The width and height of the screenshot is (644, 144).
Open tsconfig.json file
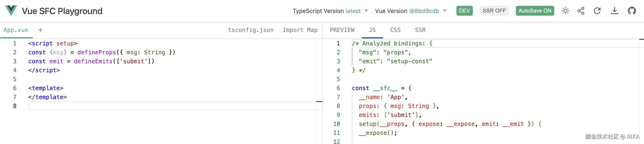point(250,30)
